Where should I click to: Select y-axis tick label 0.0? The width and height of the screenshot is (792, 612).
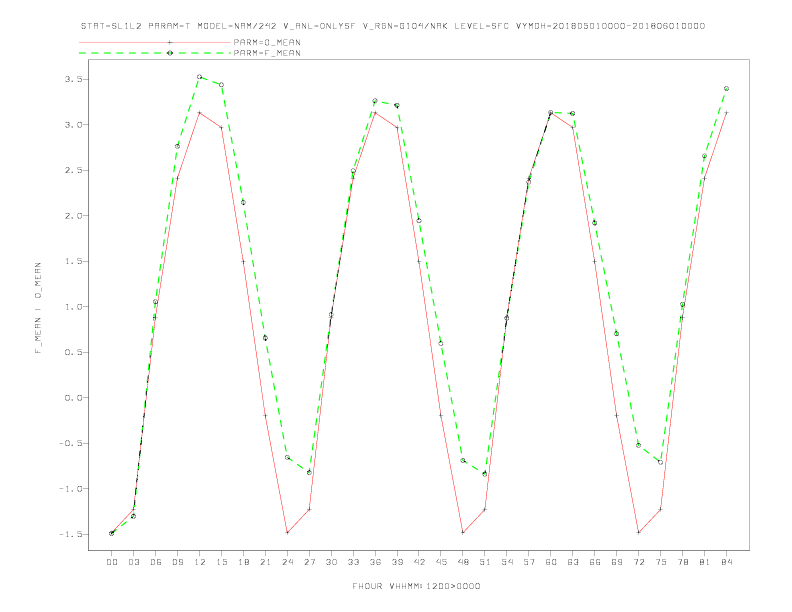(x=73, y=397)
